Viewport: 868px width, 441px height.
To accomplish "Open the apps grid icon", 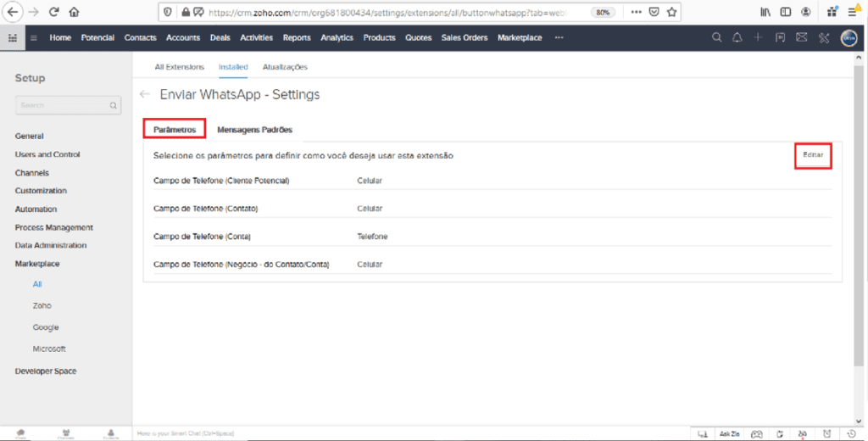I will click(13, 38).
